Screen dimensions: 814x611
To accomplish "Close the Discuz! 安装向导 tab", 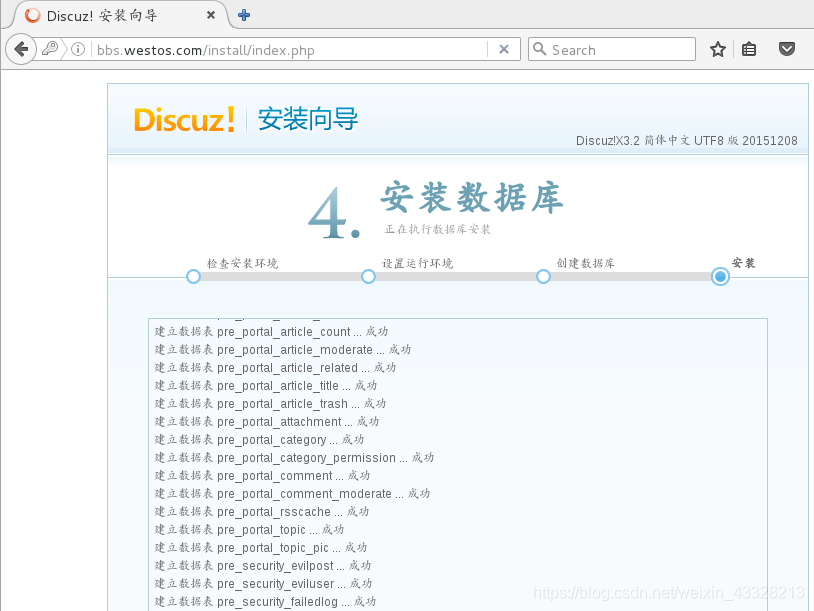I will pos(211,15).
